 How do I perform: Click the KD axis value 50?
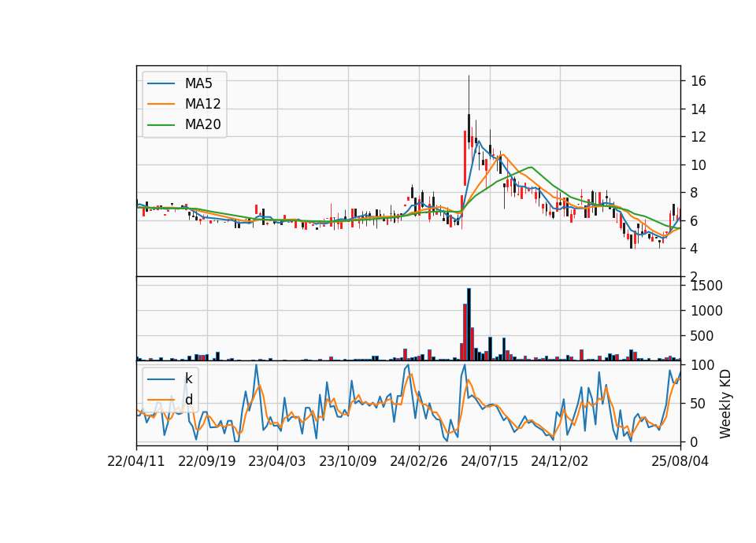(699, 403)
